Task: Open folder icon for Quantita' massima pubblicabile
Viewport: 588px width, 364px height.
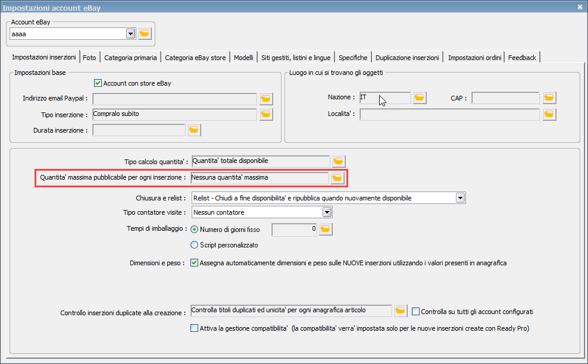Action: pos(337,178)
